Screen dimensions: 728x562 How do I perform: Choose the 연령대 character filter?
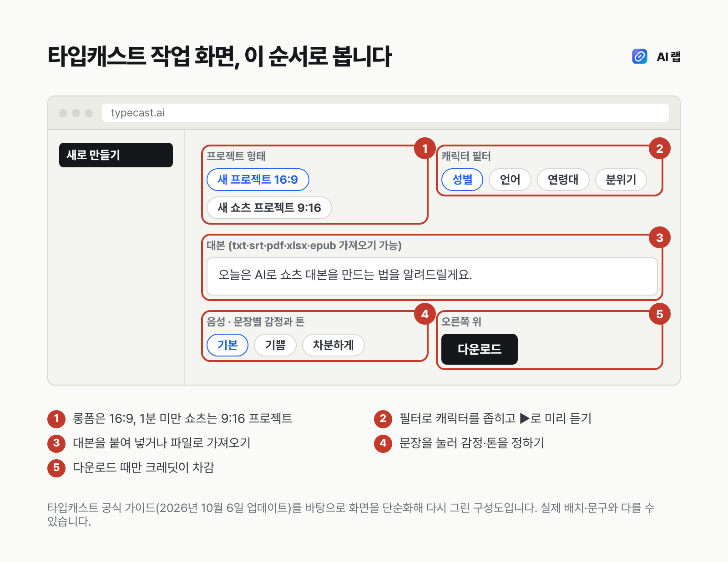pyautogui.click(x=563, y=180)
